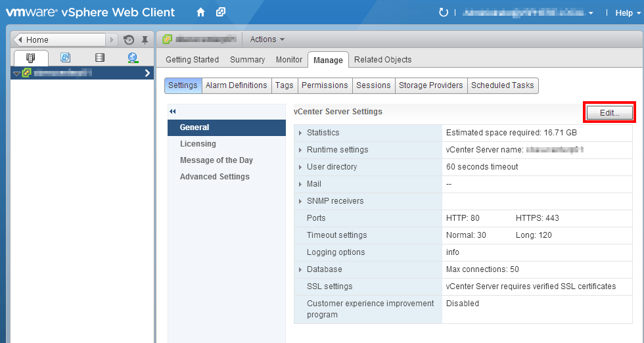This screenshot has width=644, height=343.
Task: Collapse the settings side menu arrows
Action: 172,111
